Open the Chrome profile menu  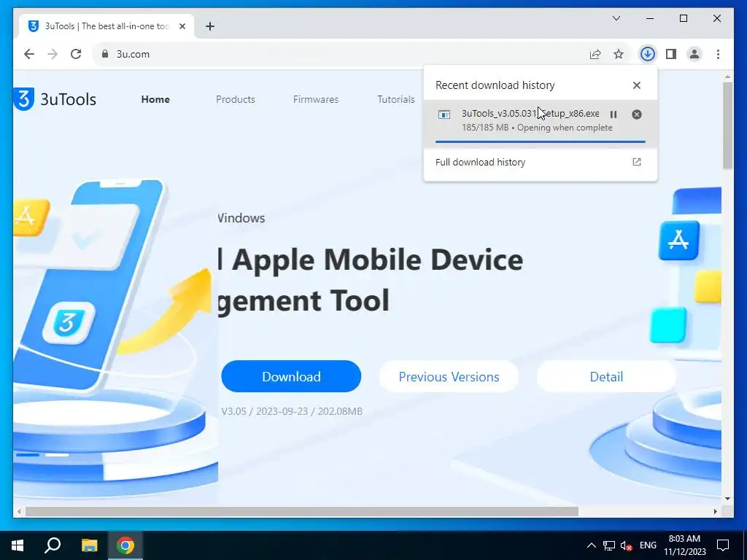coord(694,54)
